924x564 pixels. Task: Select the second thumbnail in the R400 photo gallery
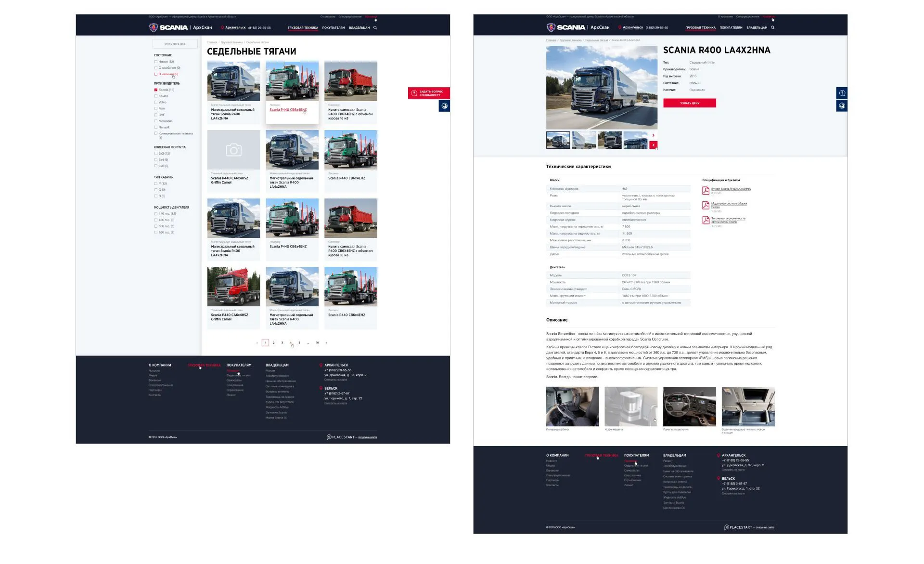584,140
